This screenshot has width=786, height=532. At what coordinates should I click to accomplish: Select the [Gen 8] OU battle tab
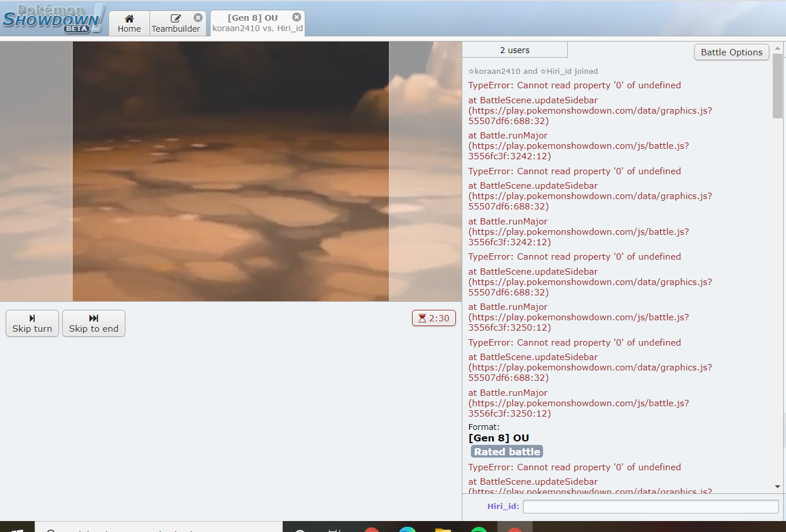(x=257, y=23)
